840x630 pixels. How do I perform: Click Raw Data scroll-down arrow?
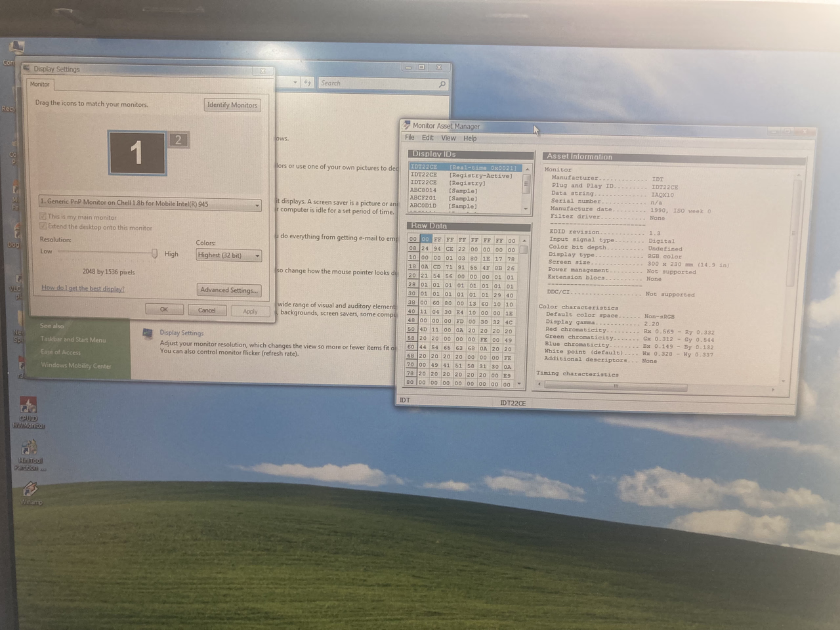[520, 383]
